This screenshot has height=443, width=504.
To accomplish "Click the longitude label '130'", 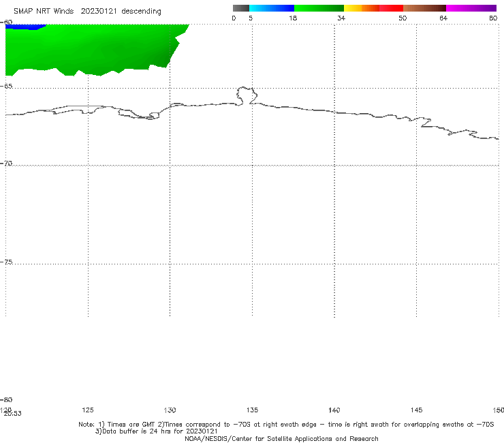I will pos(170,410).
